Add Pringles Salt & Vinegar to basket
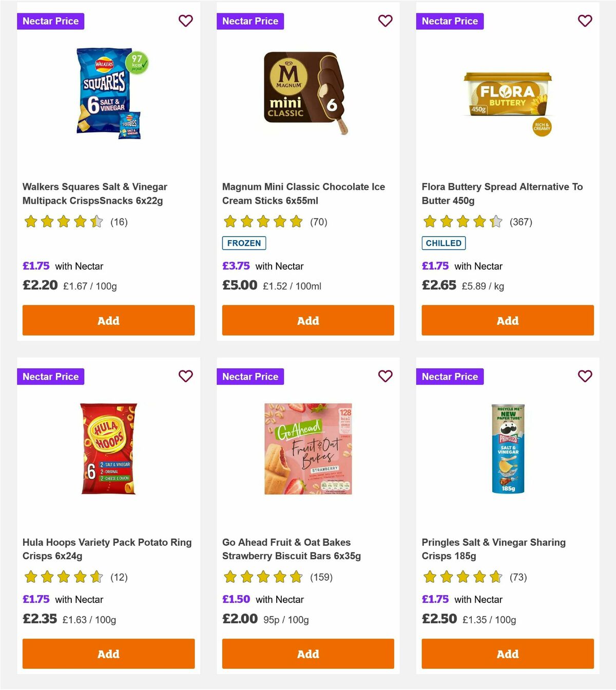Image resolution: width=616 pixels, height=690 pixels. [x=507, y=654]
